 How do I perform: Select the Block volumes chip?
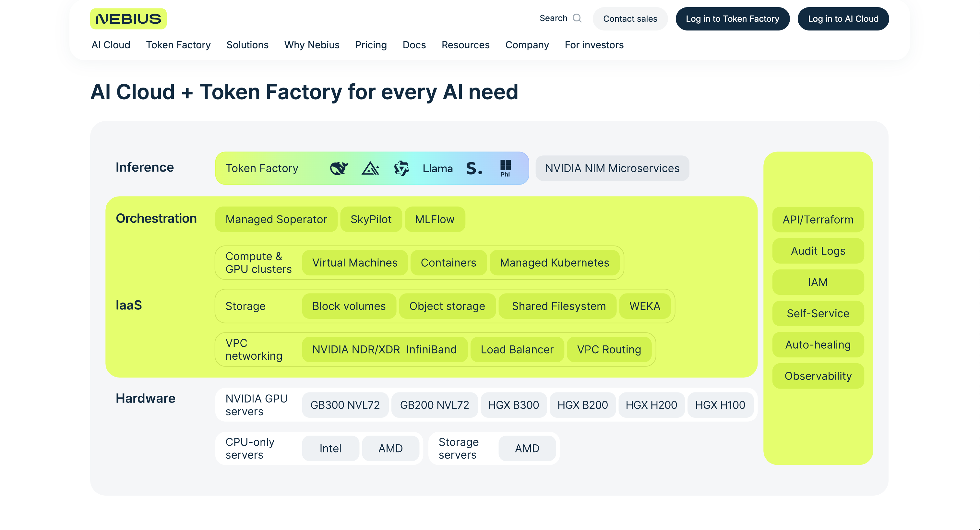(349, 306)
